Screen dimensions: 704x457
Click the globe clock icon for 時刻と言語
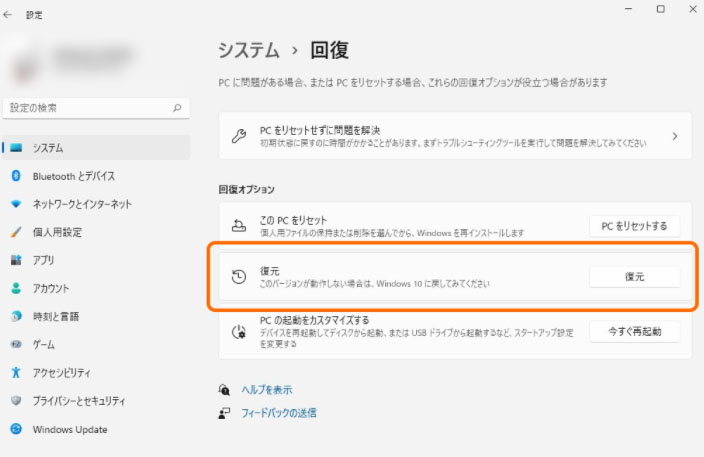pyautogui.click(x=16, y=316)
